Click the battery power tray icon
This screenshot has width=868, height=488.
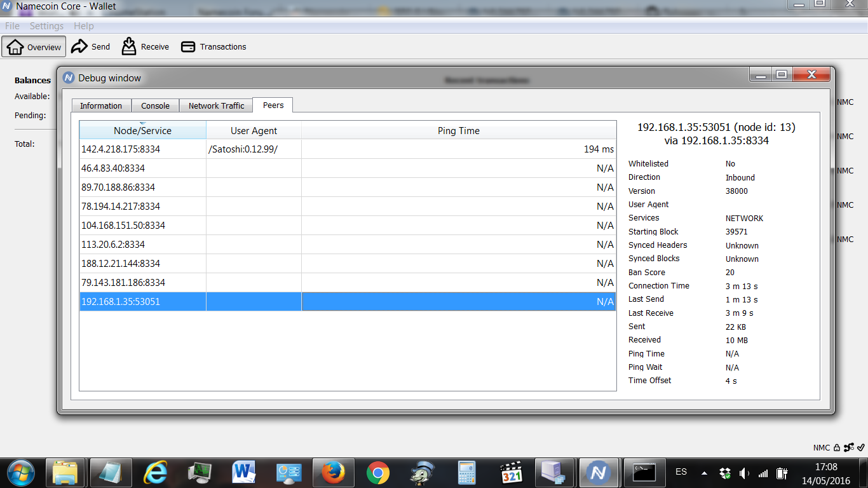(x=782, y=473)
